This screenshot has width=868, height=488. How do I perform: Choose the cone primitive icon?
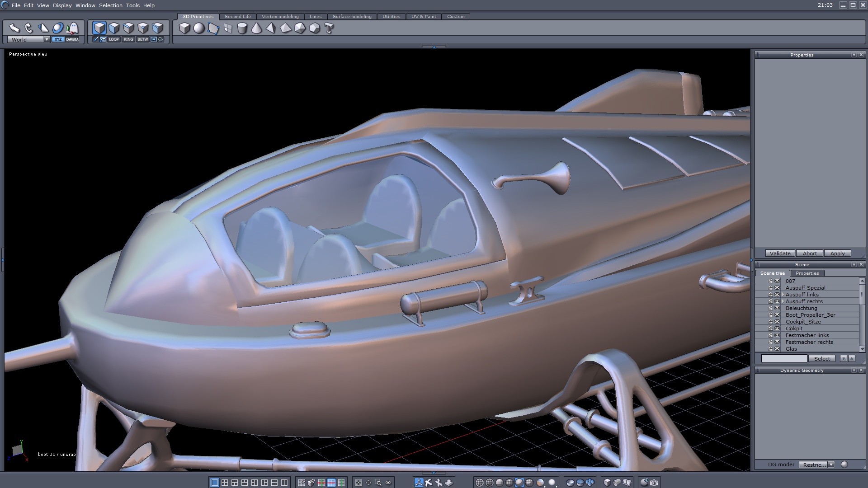pos(256,28)
